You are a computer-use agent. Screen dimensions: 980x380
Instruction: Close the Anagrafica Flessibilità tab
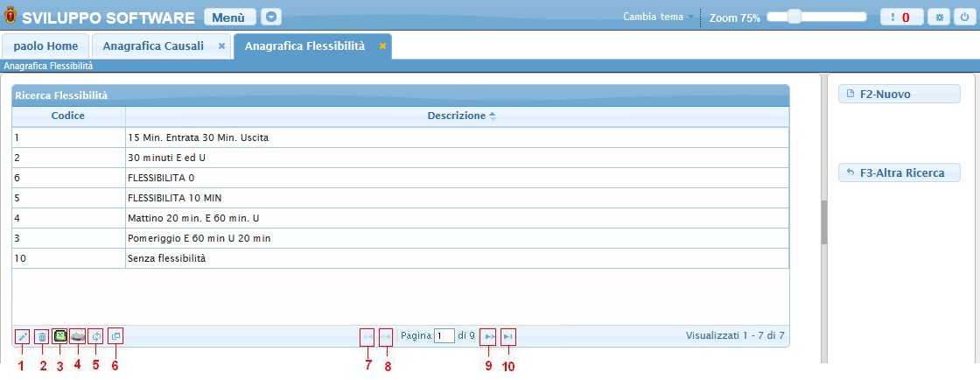382,46
